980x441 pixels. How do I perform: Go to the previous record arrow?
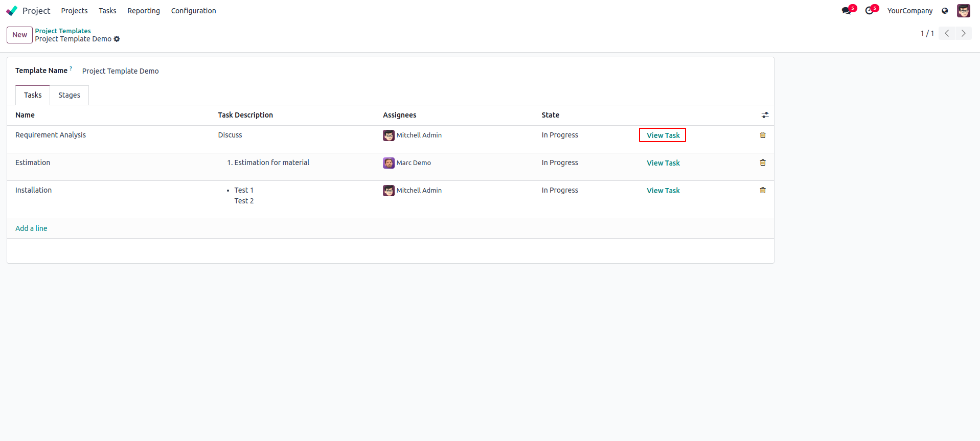tap(947, 33)
